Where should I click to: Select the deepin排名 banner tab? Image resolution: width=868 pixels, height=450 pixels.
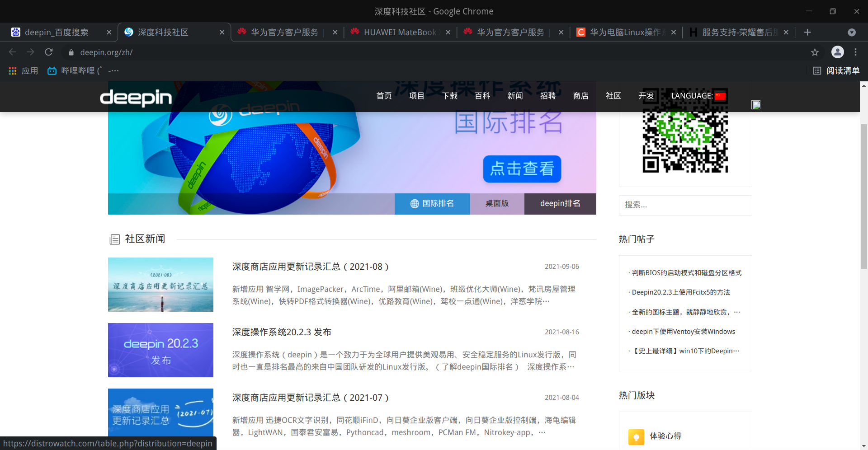coord(560,204)
